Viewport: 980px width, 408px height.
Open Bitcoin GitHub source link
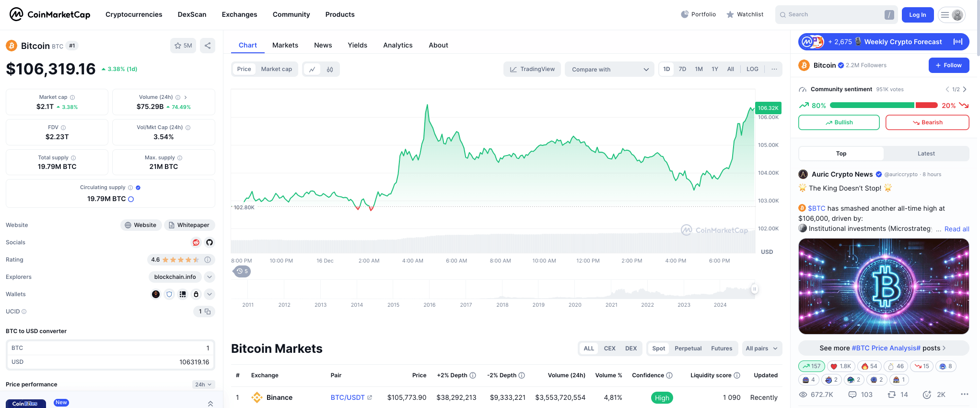(210, 242)
